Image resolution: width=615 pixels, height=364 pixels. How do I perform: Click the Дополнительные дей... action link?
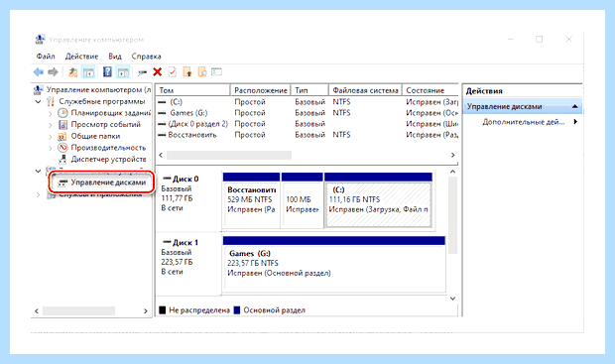point(523,122)
